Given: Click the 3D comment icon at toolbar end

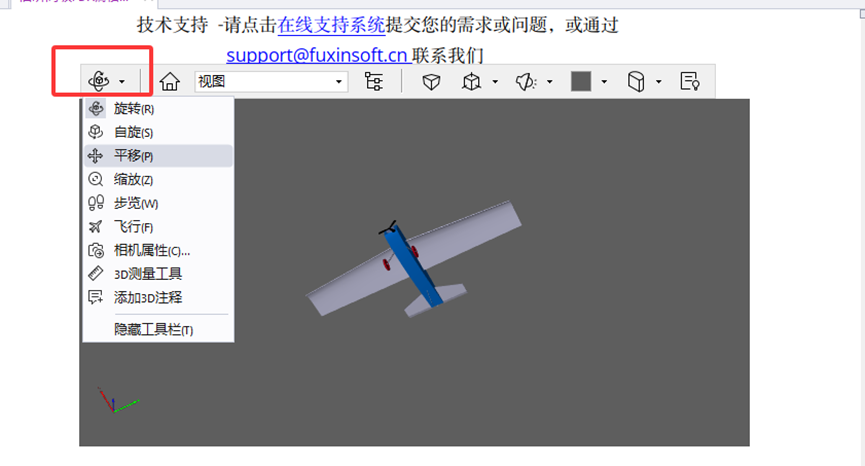Looking at the screenshot, I should [x=689, y=81].
